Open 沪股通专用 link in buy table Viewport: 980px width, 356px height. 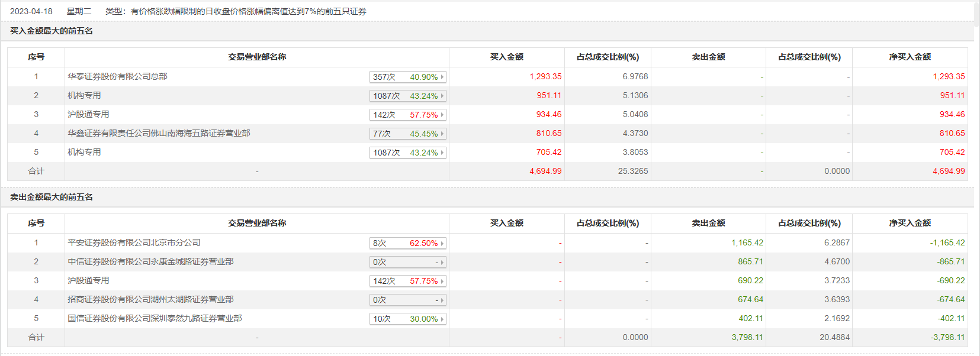click(88, 114)
